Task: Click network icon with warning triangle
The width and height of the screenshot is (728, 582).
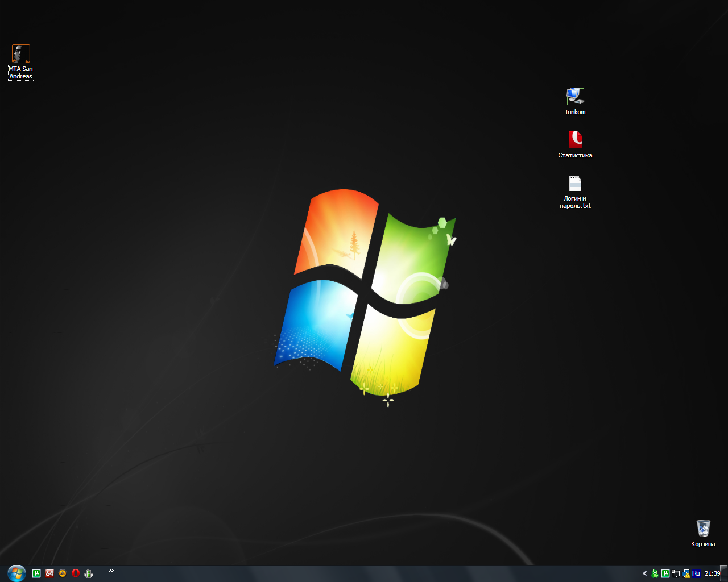Action: pyautogui.click(x=686, y=573)
